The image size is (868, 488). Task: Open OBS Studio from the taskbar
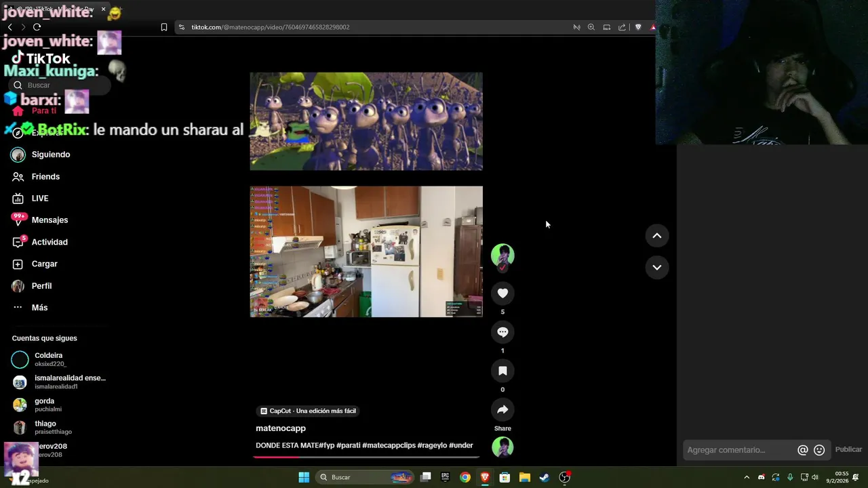click(x=564, y=477)
